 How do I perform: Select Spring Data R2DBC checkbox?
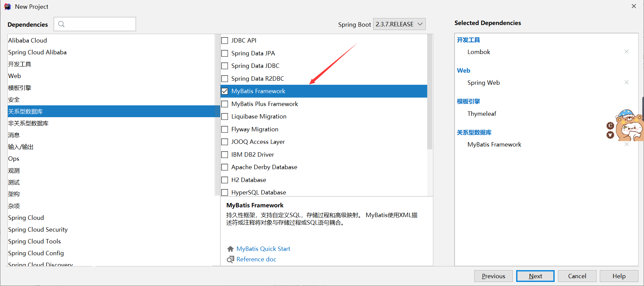[225, 79]
